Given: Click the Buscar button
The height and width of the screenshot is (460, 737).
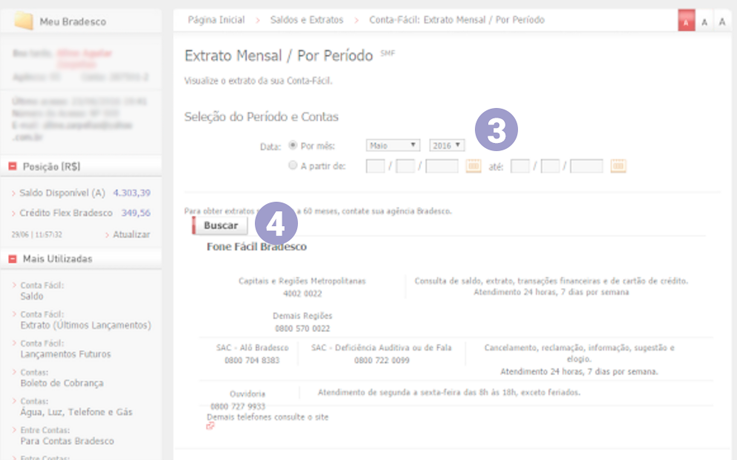Looking at the screenshot, I should click(220, 226).
